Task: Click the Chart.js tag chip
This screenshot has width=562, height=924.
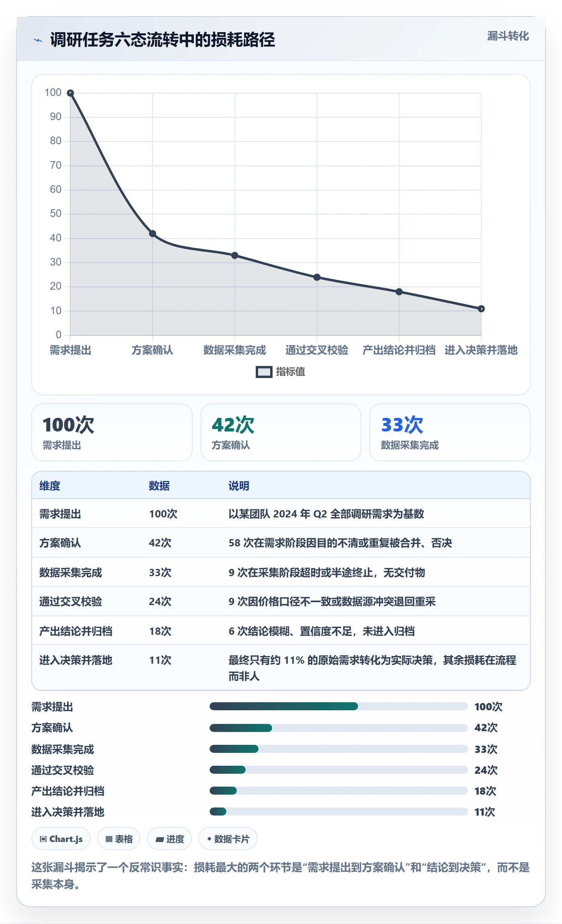Action: click(x=61, y=839)
